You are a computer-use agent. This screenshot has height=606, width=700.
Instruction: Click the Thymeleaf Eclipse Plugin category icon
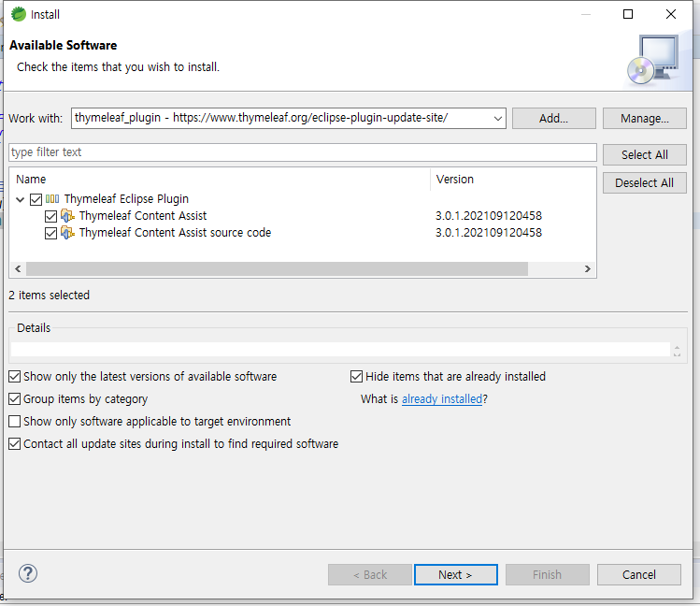pyautogui.click(x=52, y=198)
